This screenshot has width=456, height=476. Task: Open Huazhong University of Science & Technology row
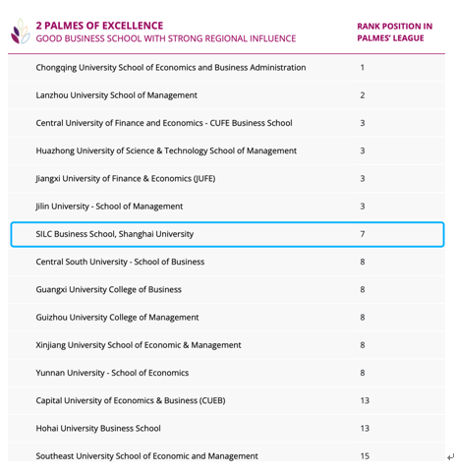226,150
